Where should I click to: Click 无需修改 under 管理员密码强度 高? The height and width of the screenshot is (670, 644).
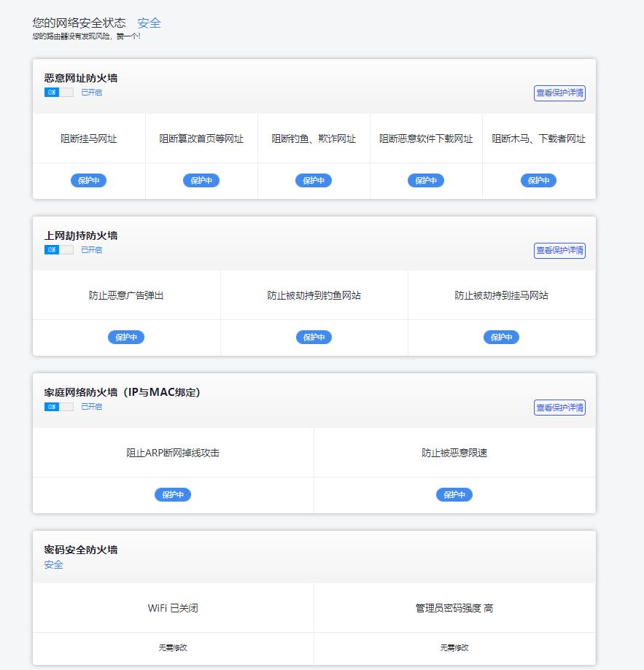pyautogui.click(x=454, y=647)
